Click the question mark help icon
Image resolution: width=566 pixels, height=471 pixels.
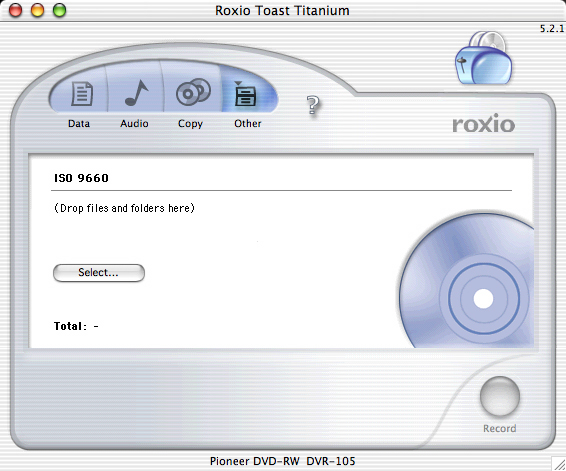[313, 105]
